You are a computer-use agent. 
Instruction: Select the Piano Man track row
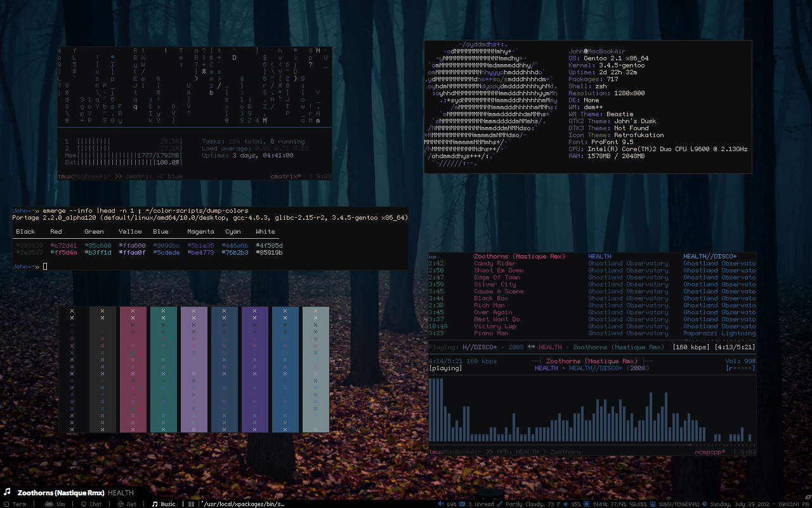click(491, 333)
